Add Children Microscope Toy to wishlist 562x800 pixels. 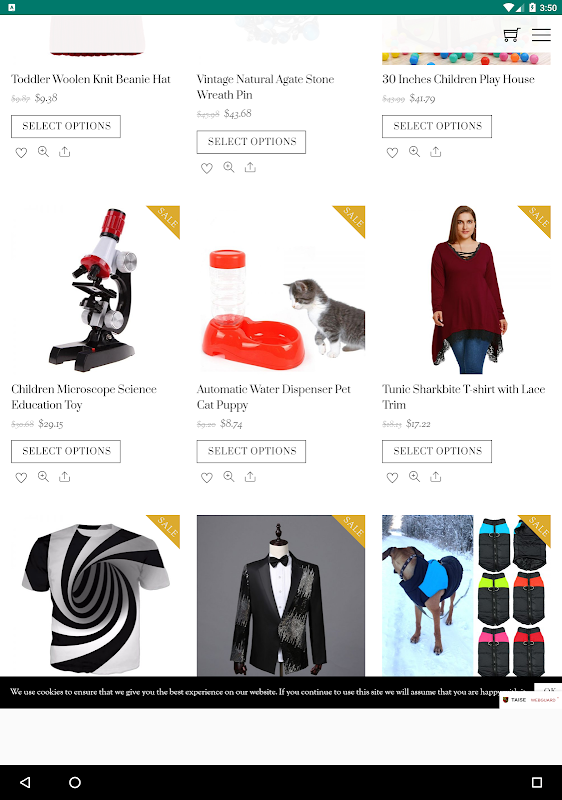click(x=21, y=478)
